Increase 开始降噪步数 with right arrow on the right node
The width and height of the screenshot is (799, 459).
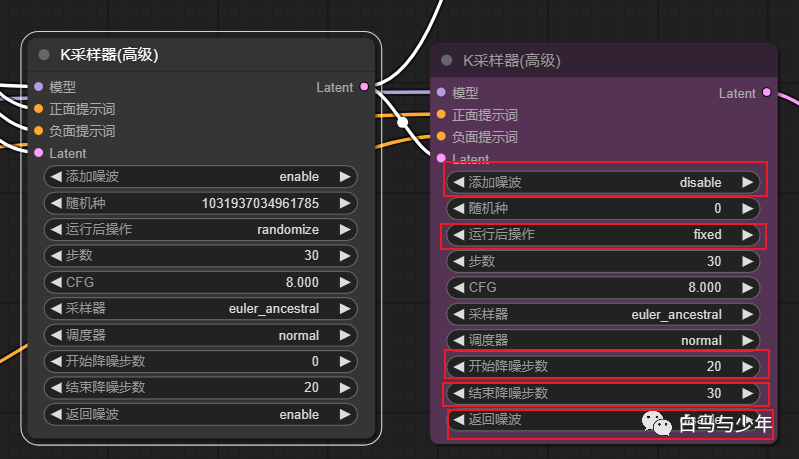(746, 366)
